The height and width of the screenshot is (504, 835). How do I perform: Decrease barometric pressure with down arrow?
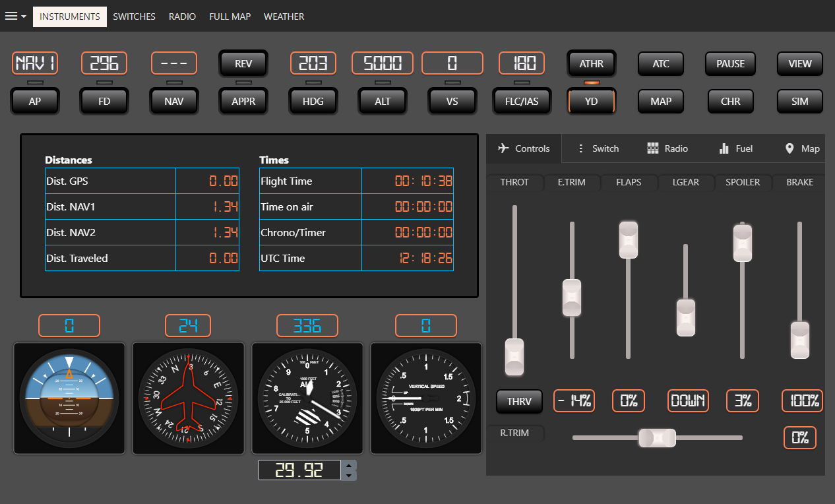pos(350,476)
